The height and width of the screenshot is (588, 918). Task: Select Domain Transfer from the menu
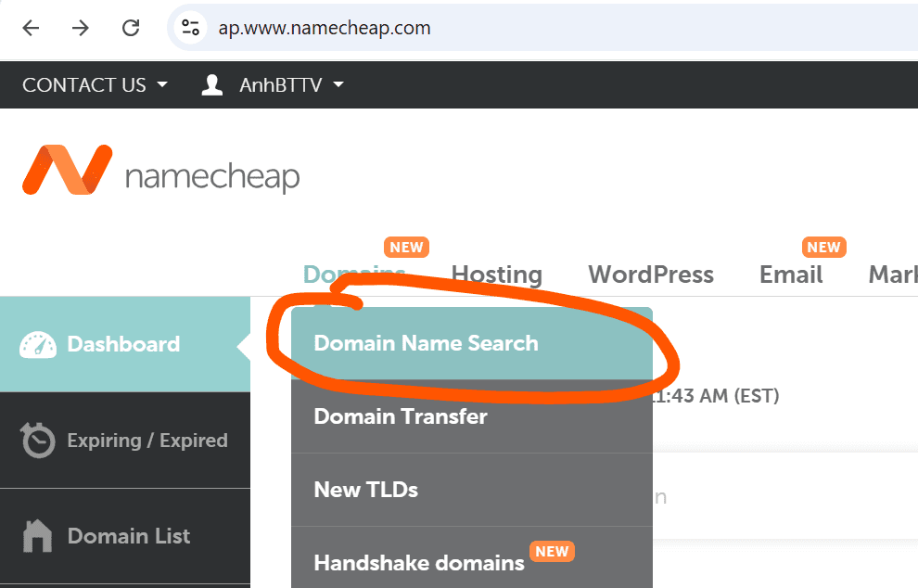[401, 416]
